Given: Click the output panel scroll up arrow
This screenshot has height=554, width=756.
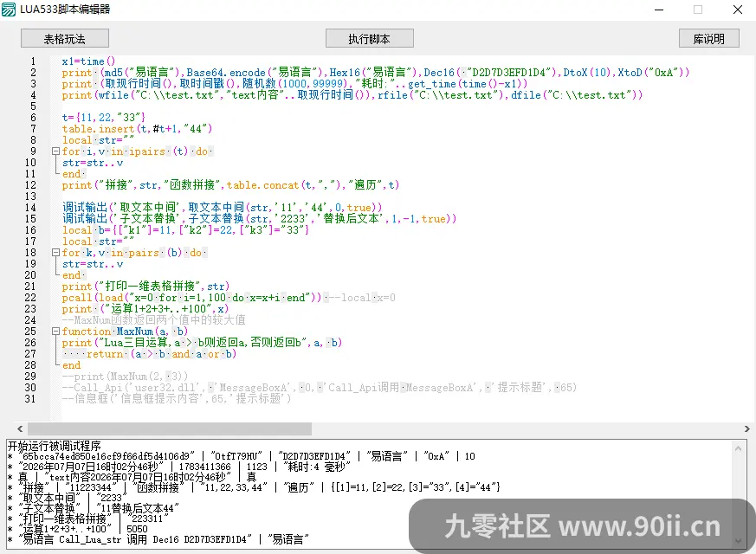Looking at the screenshot, I should click(738, 448).
